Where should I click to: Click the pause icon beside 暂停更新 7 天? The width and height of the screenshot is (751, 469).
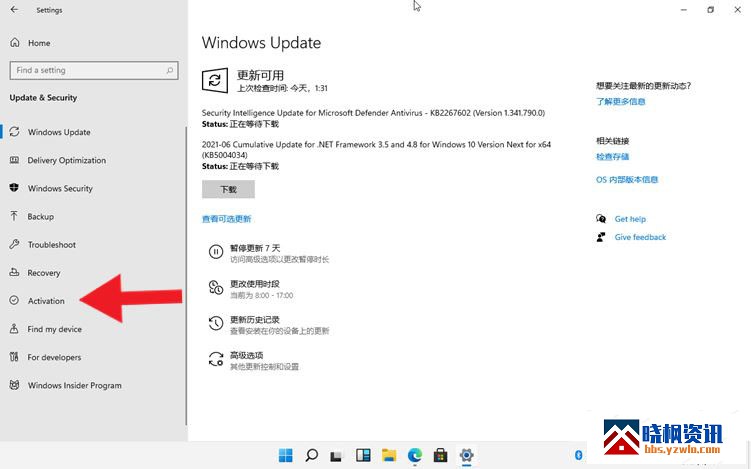[x=216, y=252]
